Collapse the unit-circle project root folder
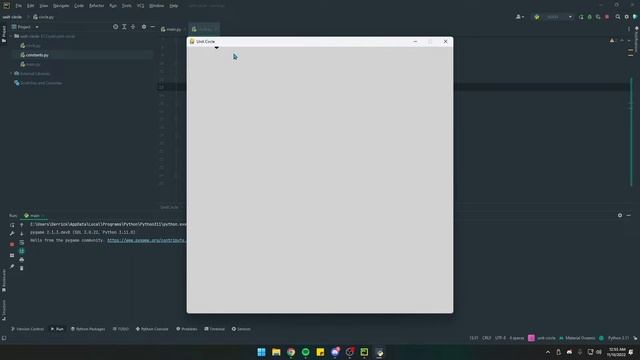Image resolution: width=640 pixels, height=360 pixels. 11,36
